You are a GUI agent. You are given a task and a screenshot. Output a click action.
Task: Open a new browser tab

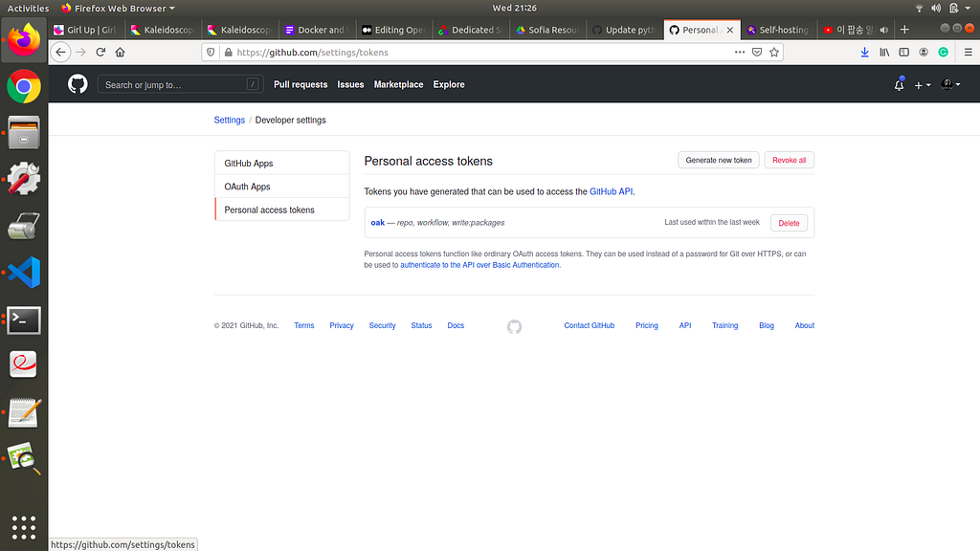click(x=904, y=30)
